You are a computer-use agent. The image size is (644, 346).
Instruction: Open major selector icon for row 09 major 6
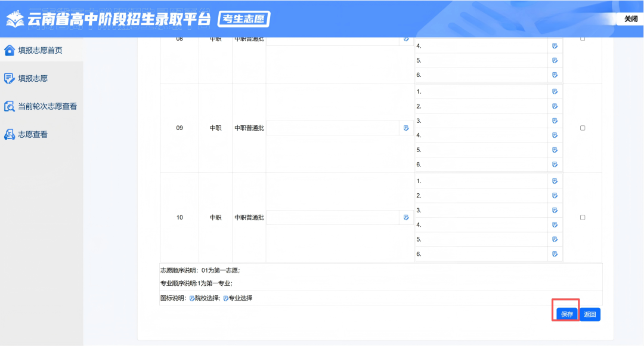[x=555, y=165]
